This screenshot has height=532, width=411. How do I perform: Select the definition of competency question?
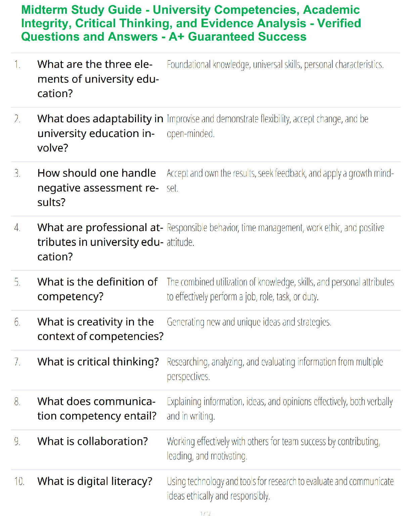97,289
